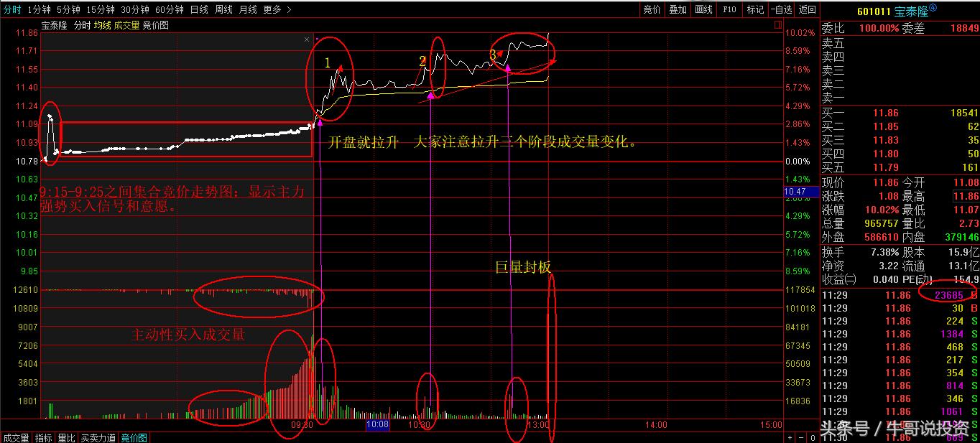Open F10 fundamental data
Screen dimensions: 980x443
(728, 10)
